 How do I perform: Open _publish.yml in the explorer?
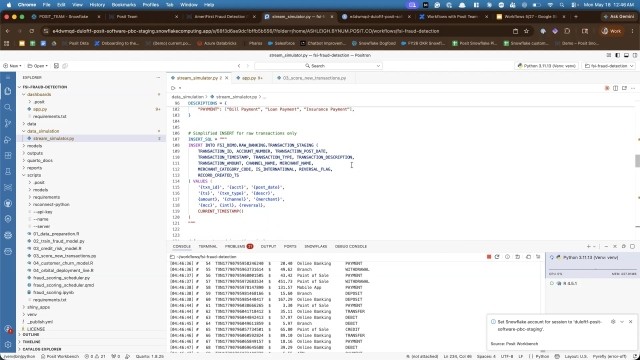pyautogui.click(x=40, y=322)
